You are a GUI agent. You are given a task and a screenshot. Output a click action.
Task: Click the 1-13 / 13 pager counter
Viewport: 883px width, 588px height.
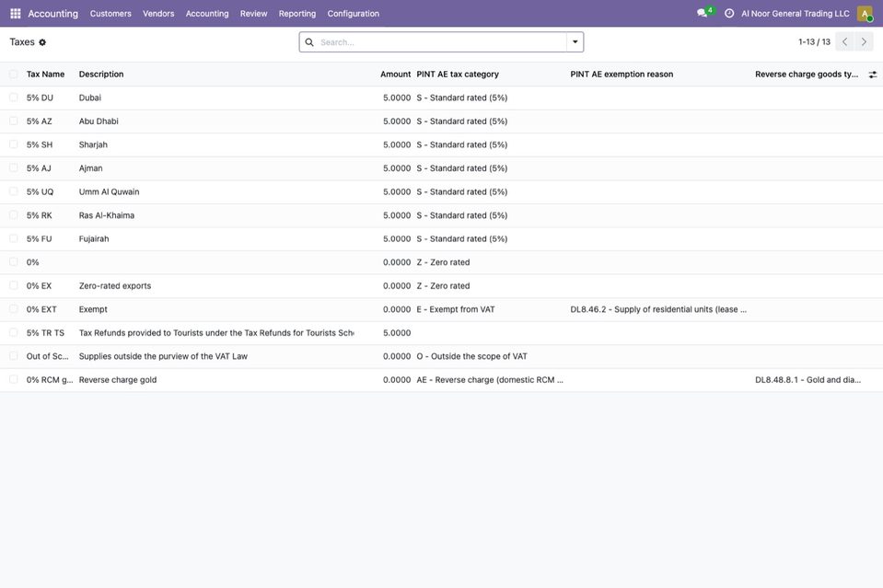814,41
